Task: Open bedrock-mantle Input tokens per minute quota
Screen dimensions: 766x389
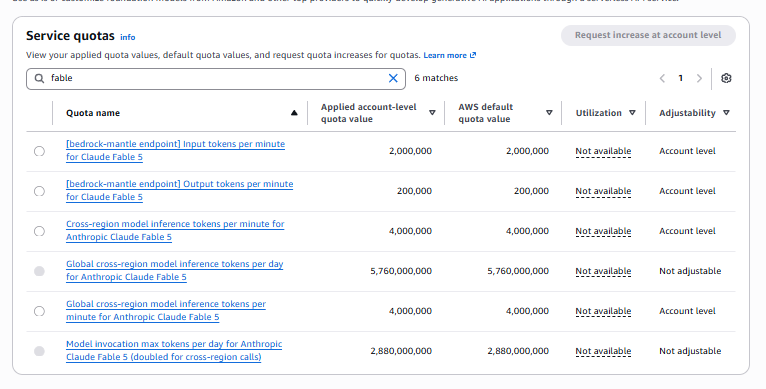Action: 175,151
